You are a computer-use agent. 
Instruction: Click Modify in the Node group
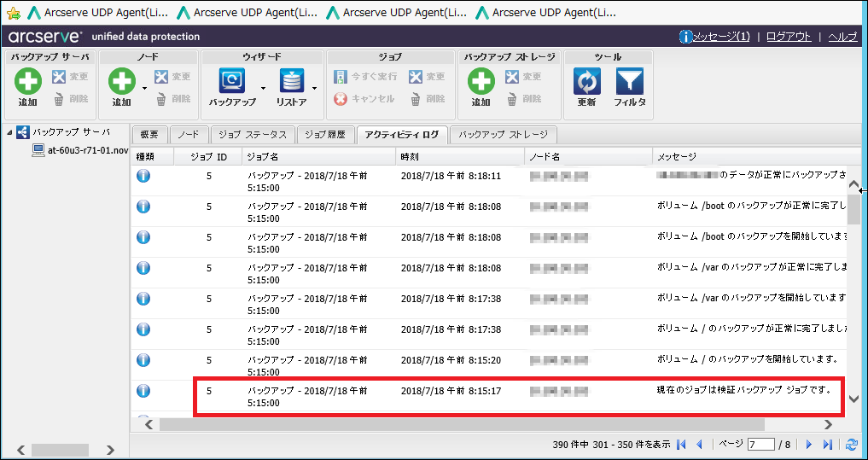(172, 77)
